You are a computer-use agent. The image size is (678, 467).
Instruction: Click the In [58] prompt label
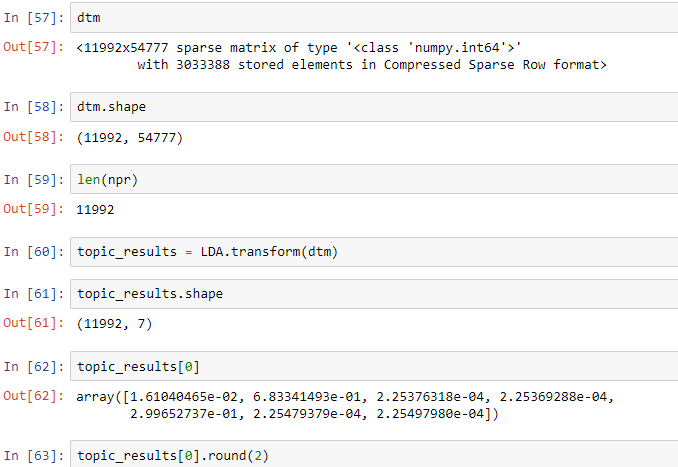[34, 107]
